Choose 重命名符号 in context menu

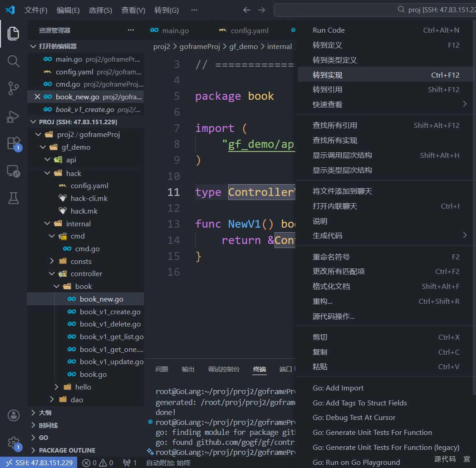386,257
